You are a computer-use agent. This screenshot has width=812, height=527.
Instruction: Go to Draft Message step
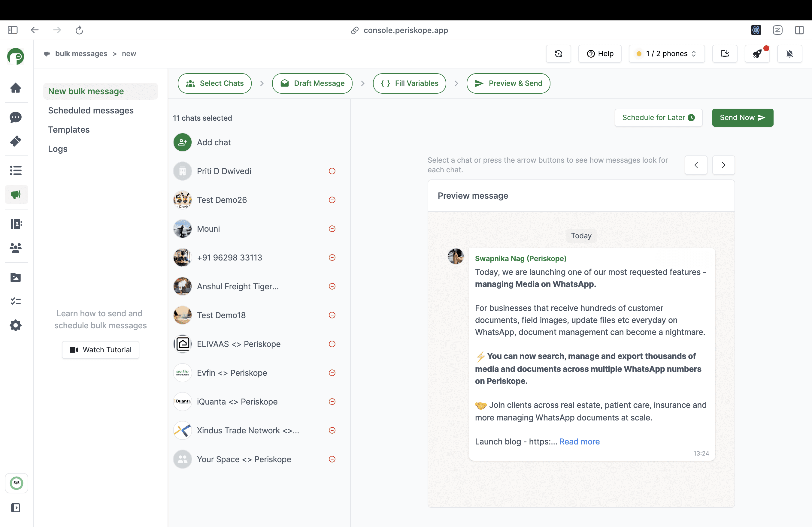point(312,83)
